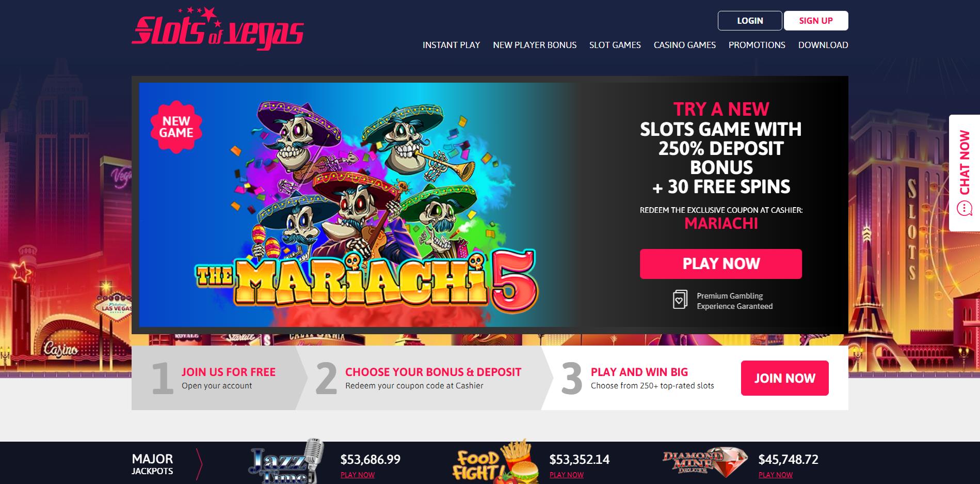This screenshot has width=980, height=484.
Task: Select Casino Games in navigation
Action: pyautogui.click(x=685, y=45)
